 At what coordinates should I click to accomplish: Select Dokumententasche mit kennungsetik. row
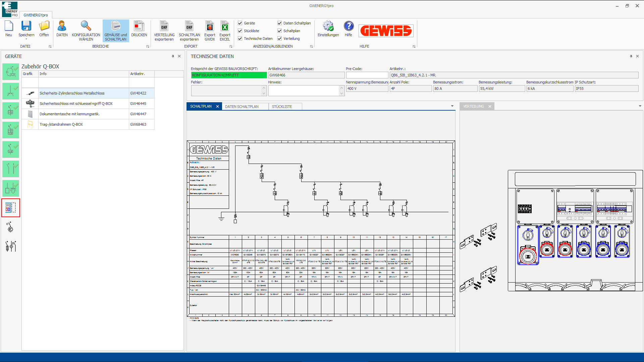(x=88, y=114)
